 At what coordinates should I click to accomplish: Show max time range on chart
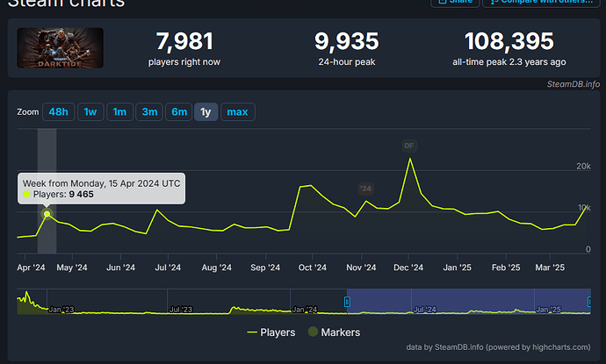237,112
